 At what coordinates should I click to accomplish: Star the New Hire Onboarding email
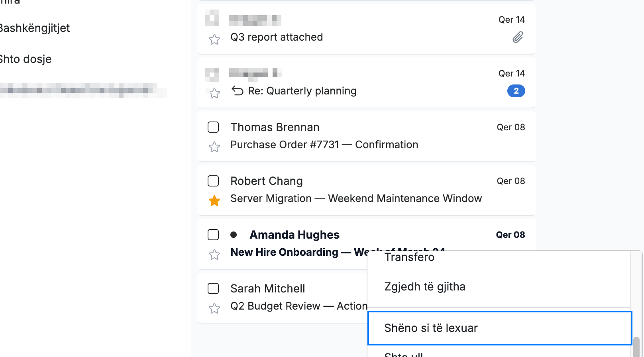tap(214, 254)
